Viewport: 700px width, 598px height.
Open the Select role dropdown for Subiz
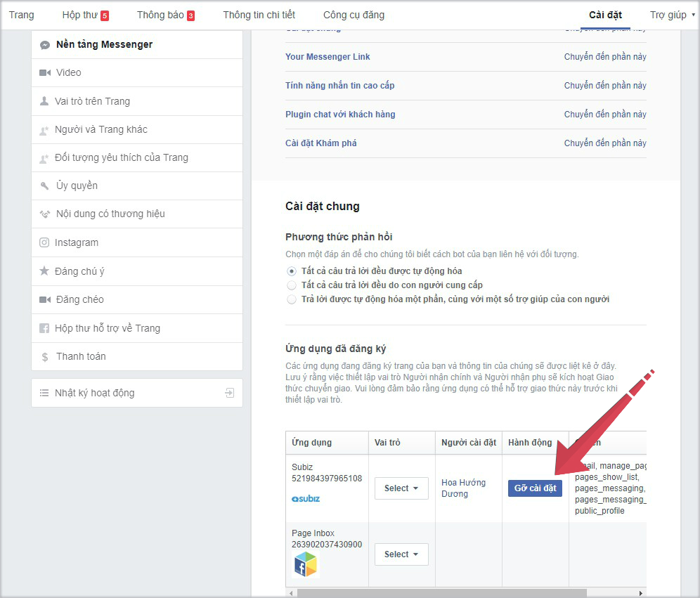coord(401,488)
